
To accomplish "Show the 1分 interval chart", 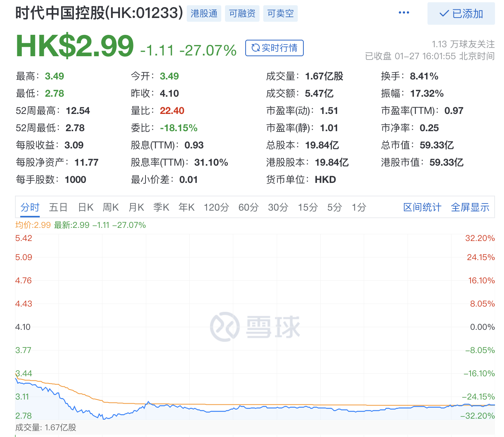I will (x=359, y=207).
